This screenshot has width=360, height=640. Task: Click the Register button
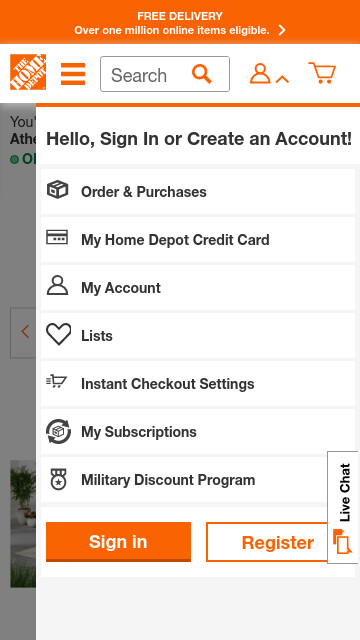click(x=267, y=542)
